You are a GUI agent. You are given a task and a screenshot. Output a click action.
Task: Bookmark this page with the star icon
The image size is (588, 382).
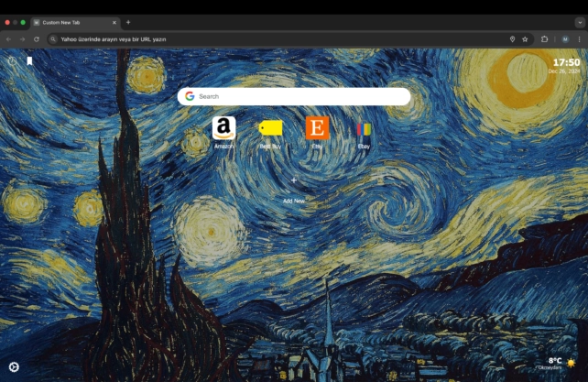[525, 39]
